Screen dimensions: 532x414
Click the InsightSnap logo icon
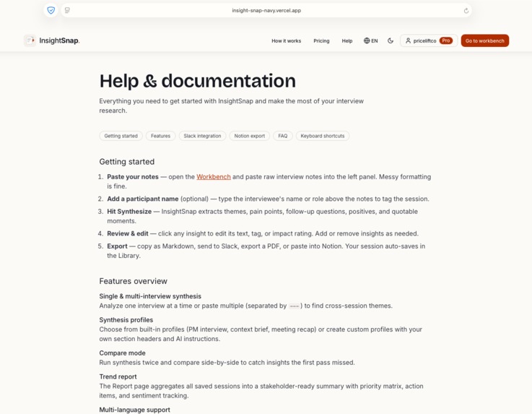tap(30, 40)
